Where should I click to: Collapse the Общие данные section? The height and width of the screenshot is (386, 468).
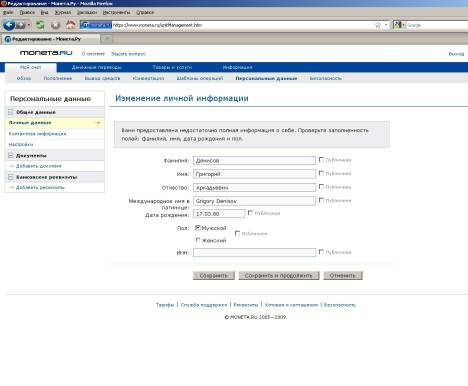(x=11, y=112)
